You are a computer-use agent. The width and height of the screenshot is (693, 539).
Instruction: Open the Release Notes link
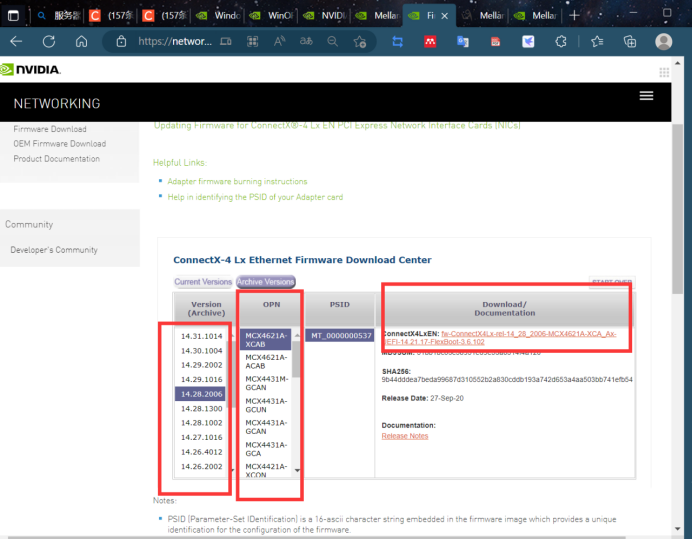coord(405,436)
